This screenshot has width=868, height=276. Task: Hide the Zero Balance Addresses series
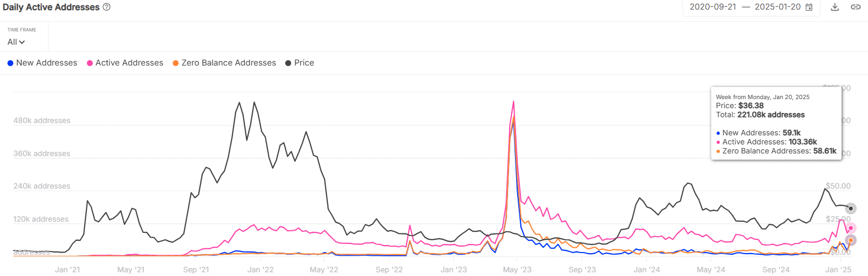228,63
